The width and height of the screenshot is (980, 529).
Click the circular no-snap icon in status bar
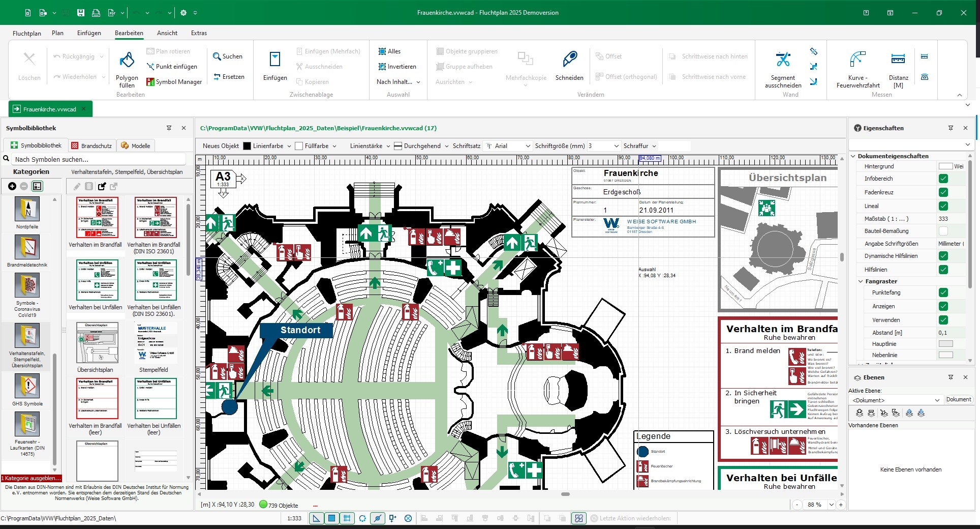click(x=408, y=518)
